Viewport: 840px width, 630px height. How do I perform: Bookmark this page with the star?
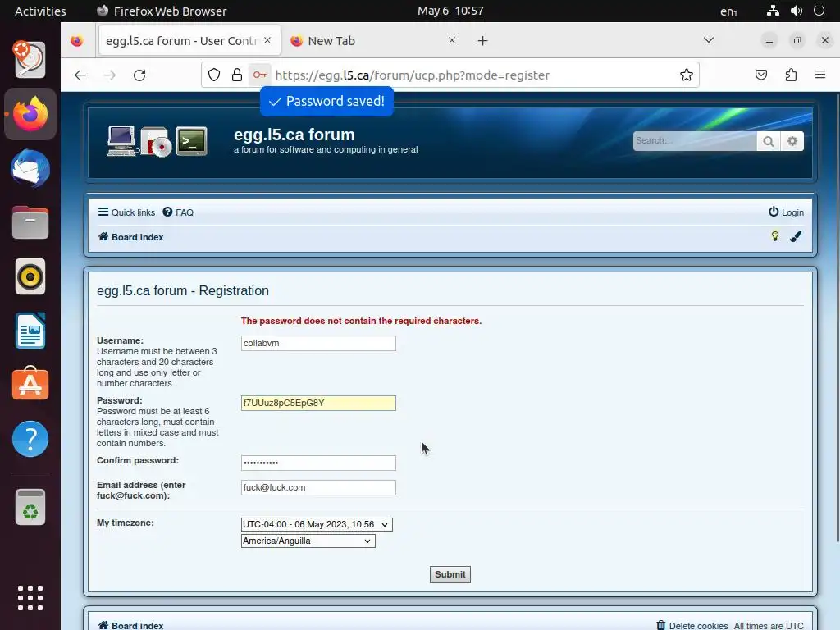pyautogui.click(x=687, y=75)
